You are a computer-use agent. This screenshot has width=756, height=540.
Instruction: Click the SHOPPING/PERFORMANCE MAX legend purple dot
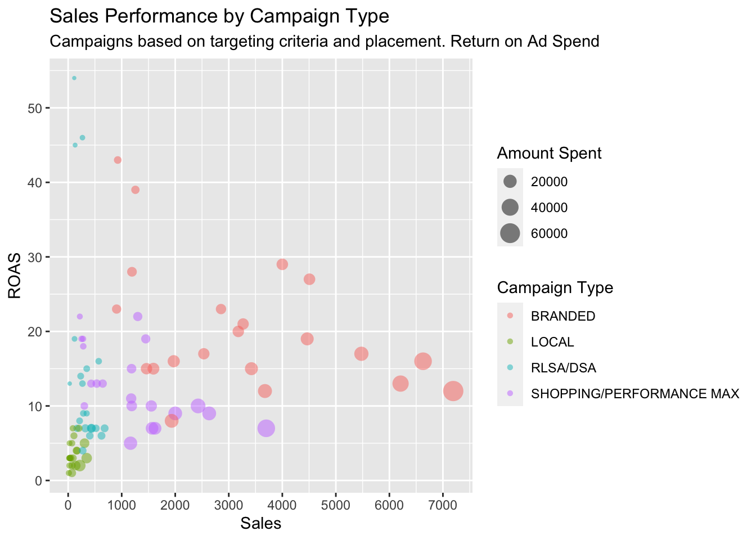[x=510, y=394]
